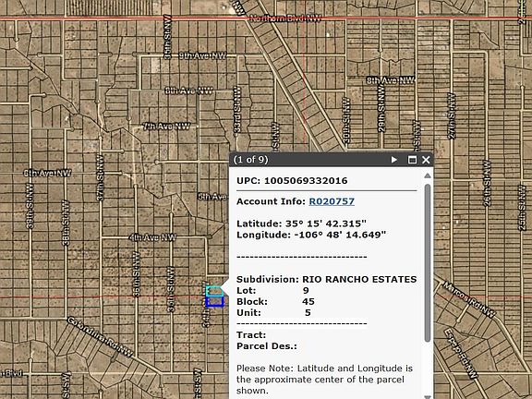
Task: Click the UPC number 1005069332016
Action: coord(306,180)
